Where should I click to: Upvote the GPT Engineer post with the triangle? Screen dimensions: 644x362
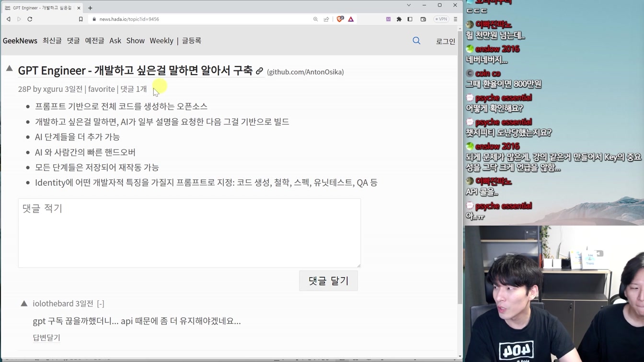[9, 69]
